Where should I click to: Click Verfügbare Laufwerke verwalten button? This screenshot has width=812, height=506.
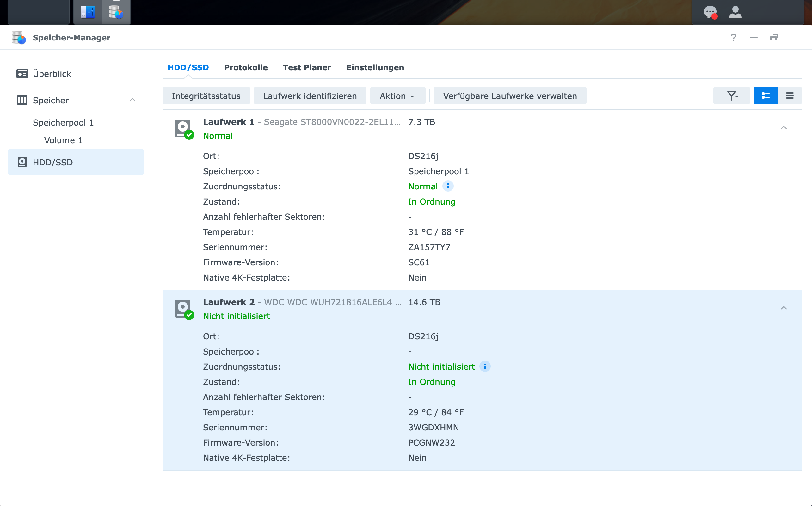click(x=510, y=96)
